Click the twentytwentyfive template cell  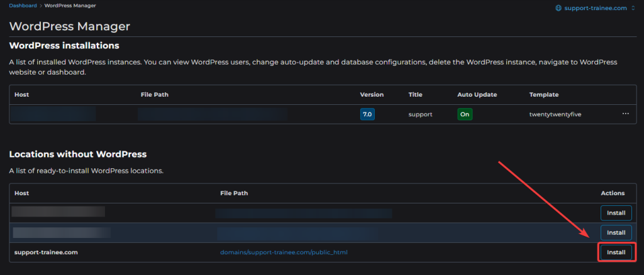pos(555,114)
